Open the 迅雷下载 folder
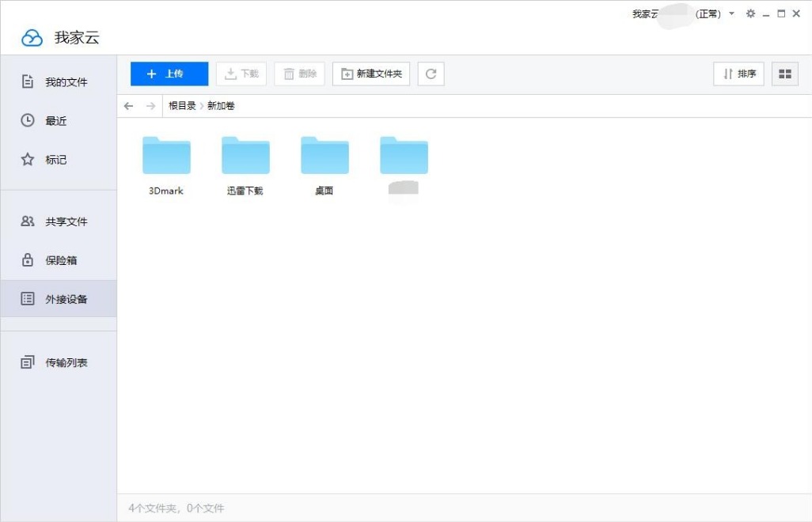The width and height of the screenshot is (812, 522). coord(245,155)
